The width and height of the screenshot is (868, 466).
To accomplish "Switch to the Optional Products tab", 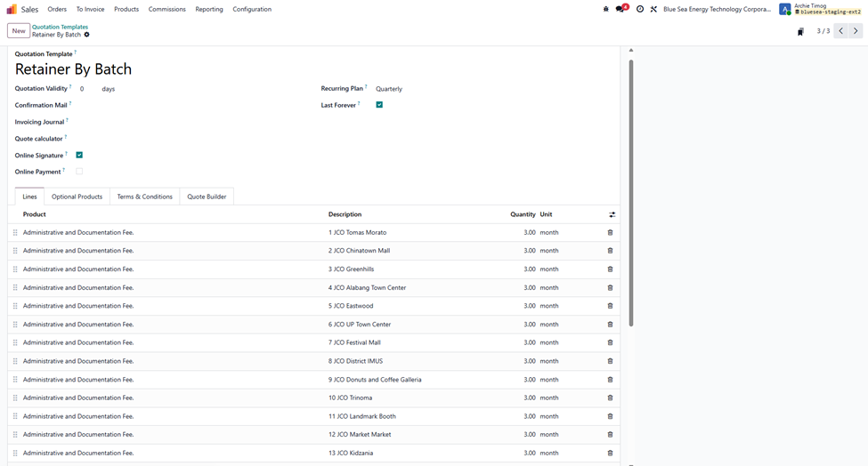I will [77, 197].
